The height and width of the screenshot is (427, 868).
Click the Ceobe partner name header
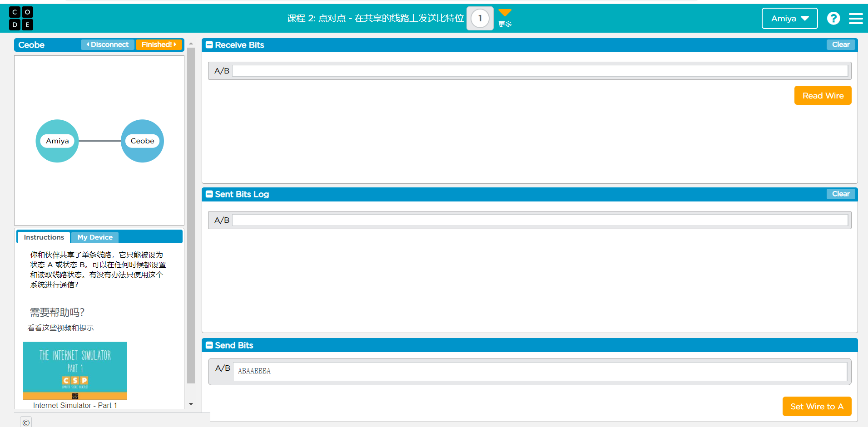(x=31, y=45)
